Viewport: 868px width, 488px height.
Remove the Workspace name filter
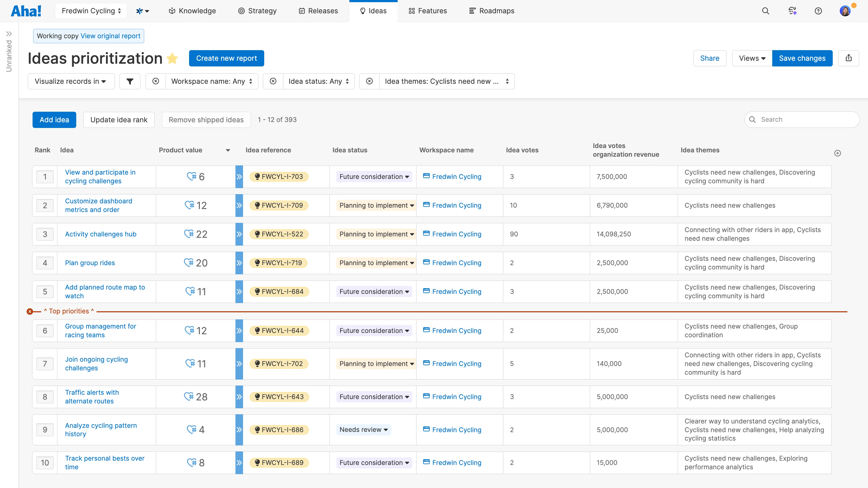(156, 81)
